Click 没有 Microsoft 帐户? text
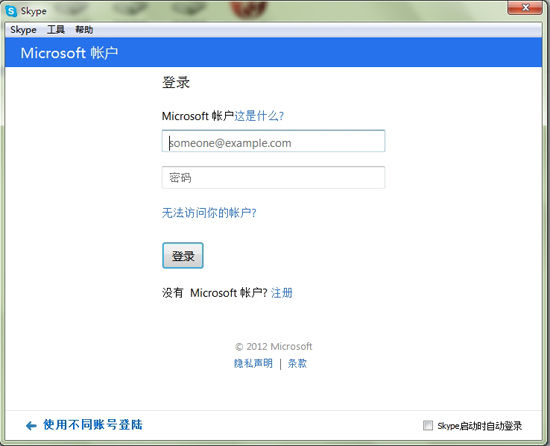 click(215, 292)
